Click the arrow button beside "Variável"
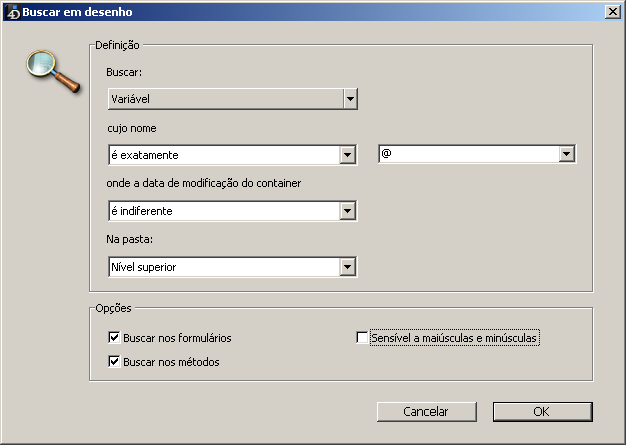Viewport: 626px width, 445px height. tap(350, 99)
